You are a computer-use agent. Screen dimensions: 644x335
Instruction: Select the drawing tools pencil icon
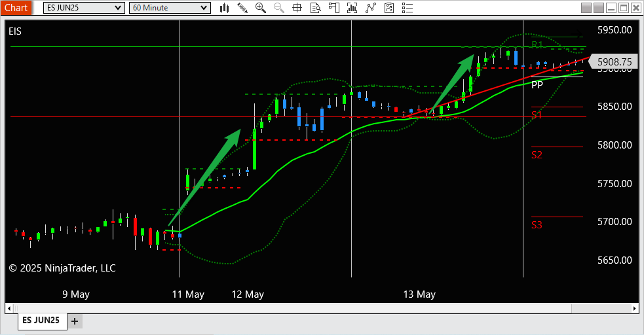(x=242, y=8)
